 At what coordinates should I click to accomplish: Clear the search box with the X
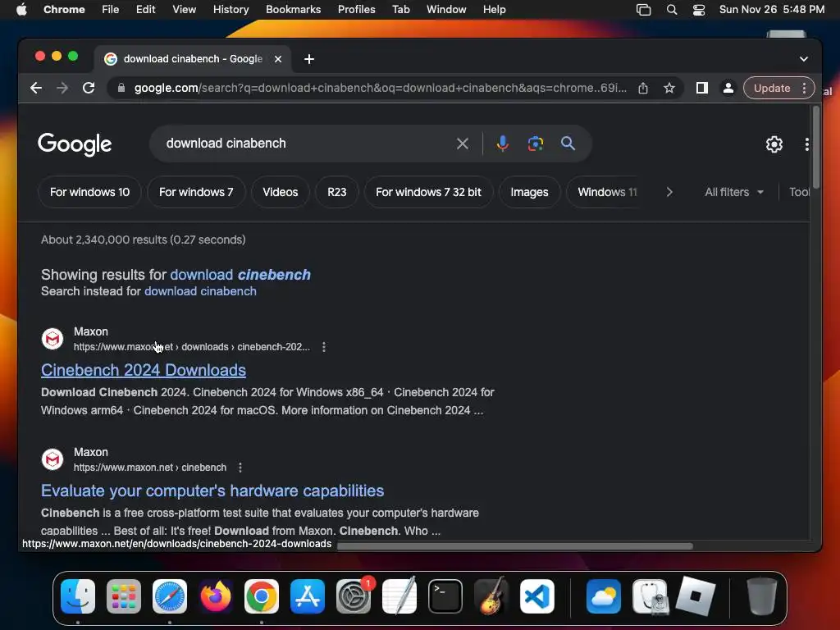tap(463, 144)
